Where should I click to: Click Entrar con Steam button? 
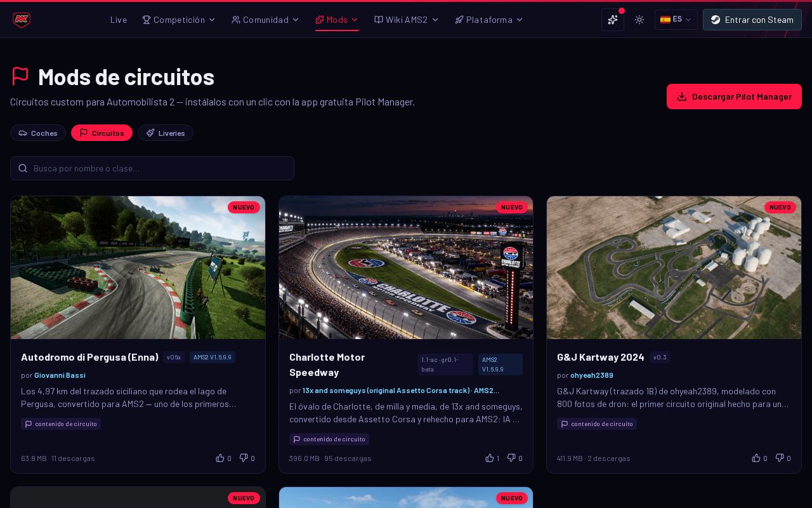(752, 20)
